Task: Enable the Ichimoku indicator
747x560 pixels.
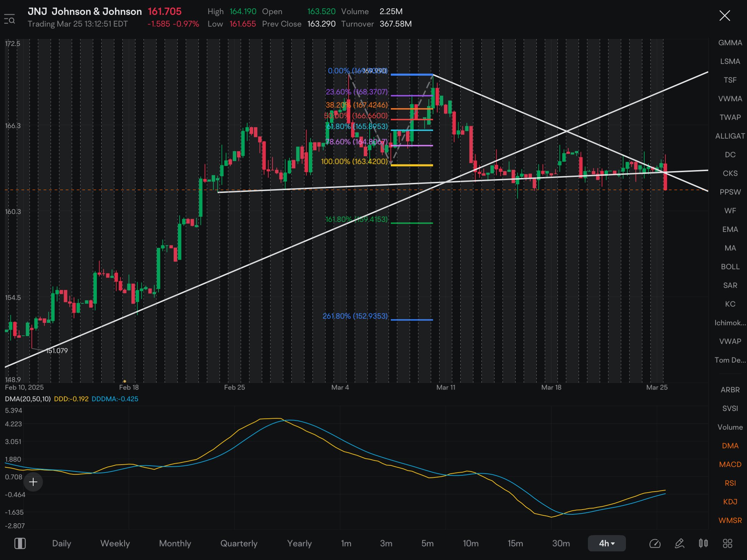Action: tap(730, 323)
